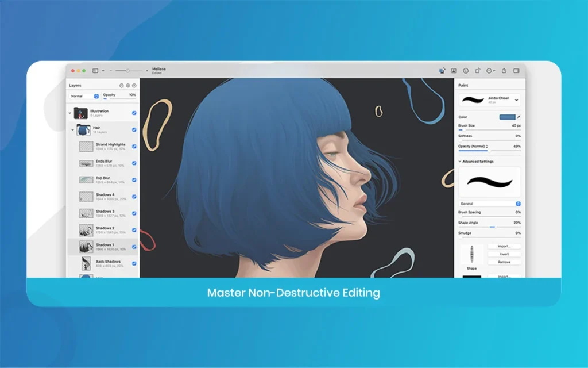
Task: Click the zoom in plus icon
Action: (x=146, y=71)
